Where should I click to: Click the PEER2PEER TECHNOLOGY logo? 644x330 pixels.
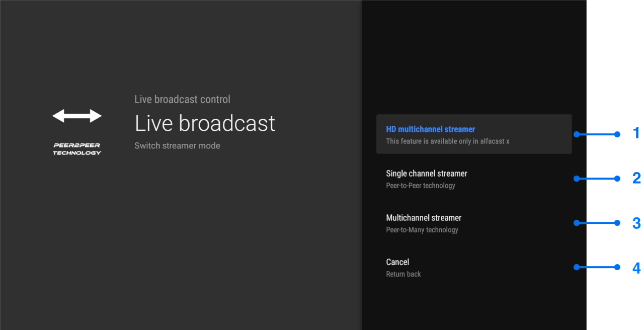click(x=76, y=148)
